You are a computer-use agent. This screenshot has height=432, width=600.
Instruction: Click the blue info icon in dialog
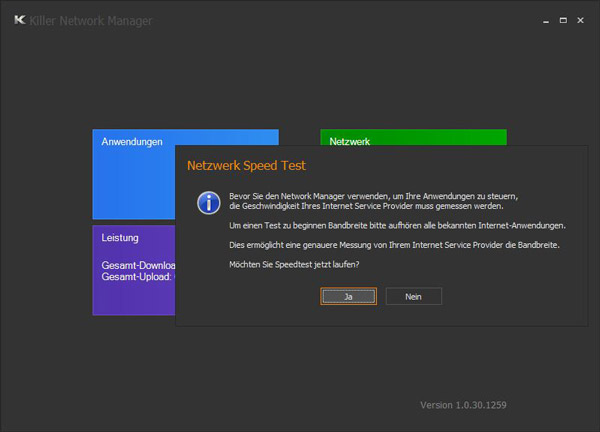[x=209, y=203]
